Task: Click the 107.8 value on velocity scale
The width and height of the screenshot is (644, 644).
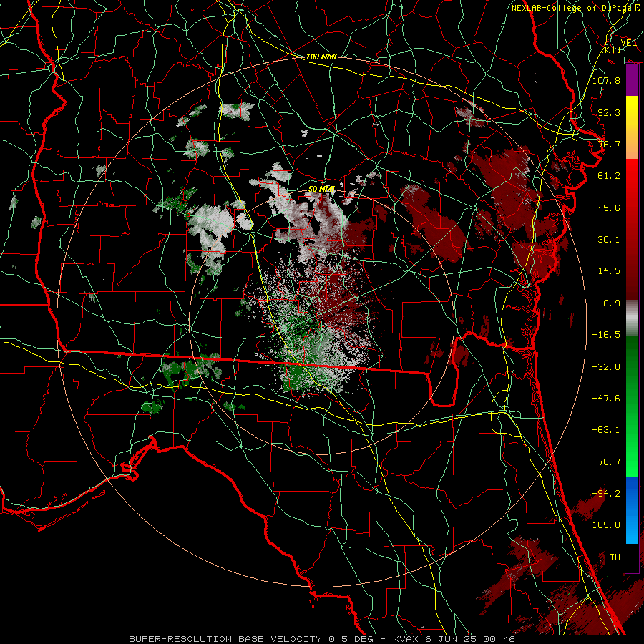Action: point(606,80)
